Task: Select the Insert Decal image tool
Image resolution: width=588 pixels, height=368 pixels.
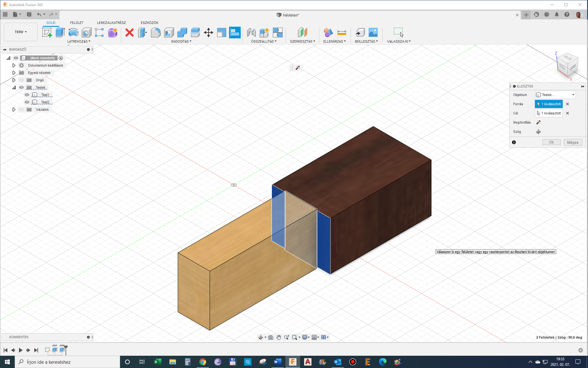Action: [x=373, y=32]
